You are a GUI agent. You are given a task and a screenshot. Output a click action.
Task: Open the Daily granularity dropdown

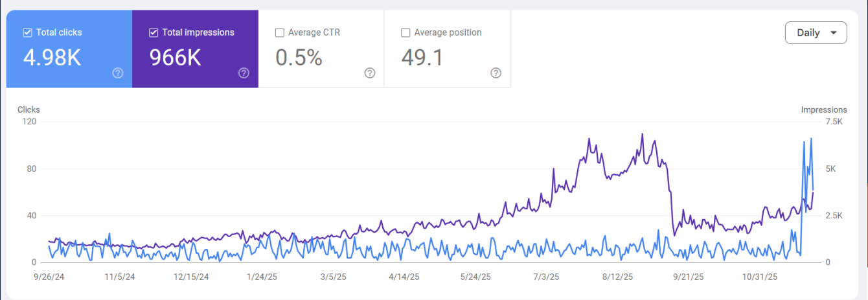point(816,33)
